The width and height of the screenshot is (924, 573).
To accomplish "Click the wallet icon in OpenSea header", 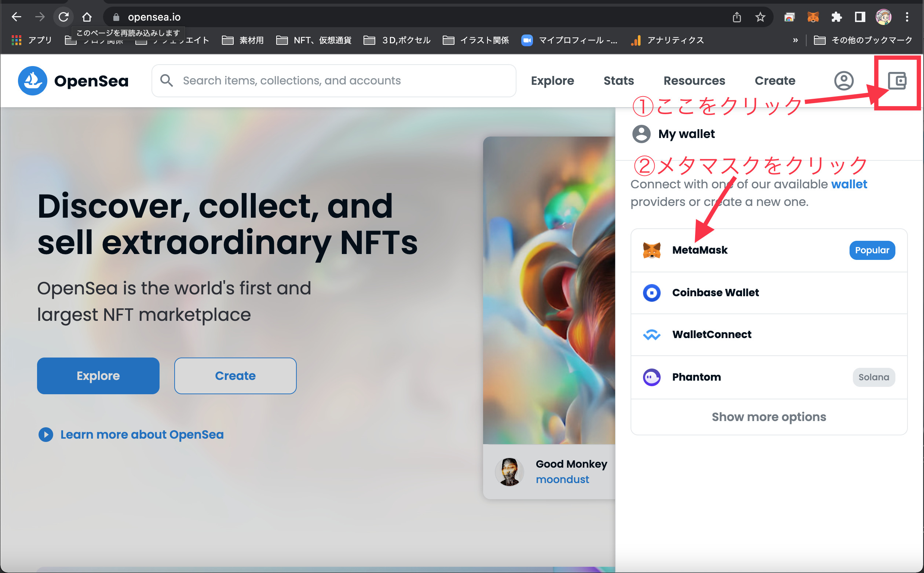I will point(897,80).
